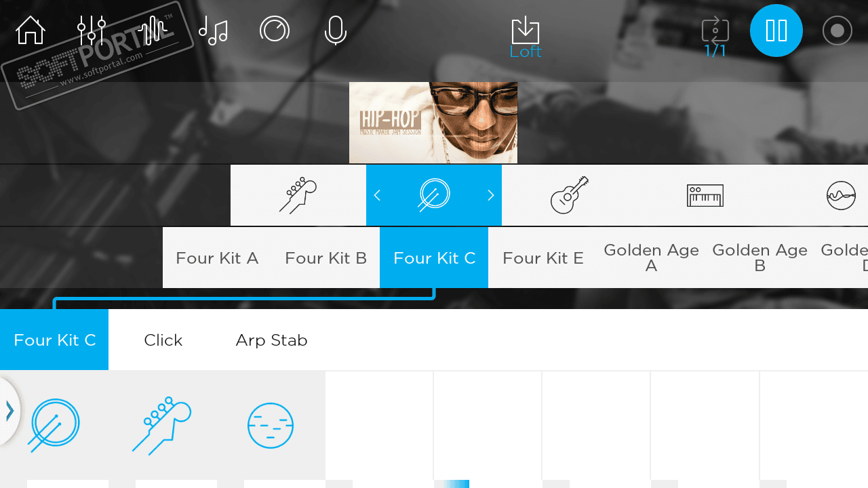The width and height of the screenshot is (868, 488).
Task: Open the music notes icon
Action: [214, 30]
